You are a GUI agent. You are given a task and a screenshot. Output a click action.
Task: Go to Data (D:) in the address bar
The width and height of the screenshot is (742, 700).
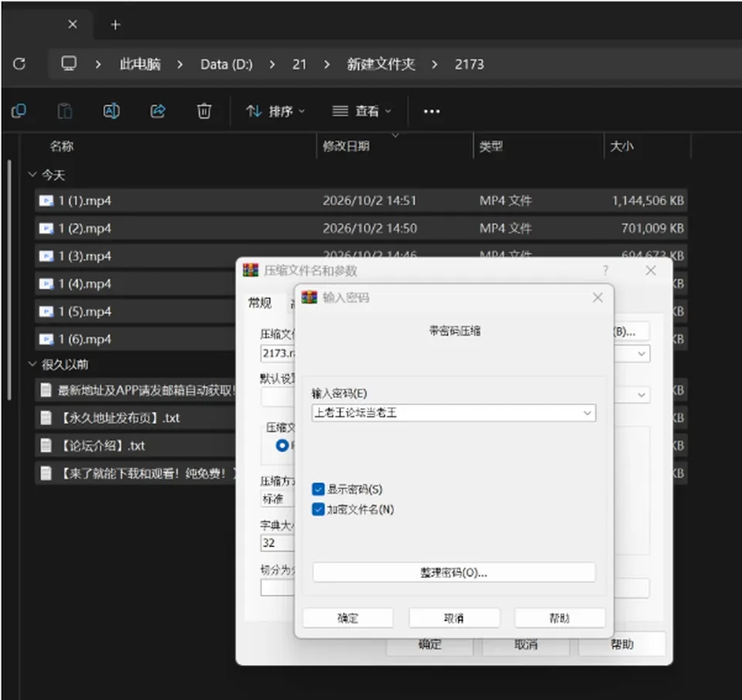tap(226, 64)
